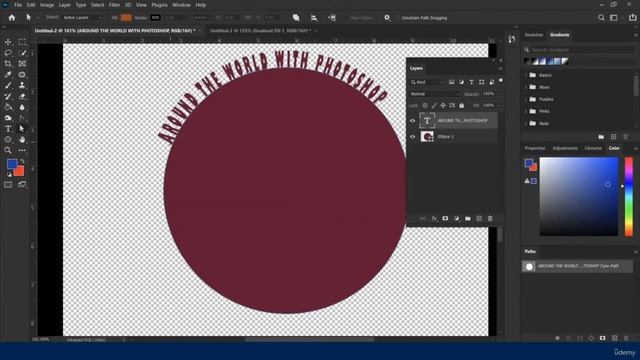Expand the Basics gradient folder
640x360 pixels.
pos(526,75)
